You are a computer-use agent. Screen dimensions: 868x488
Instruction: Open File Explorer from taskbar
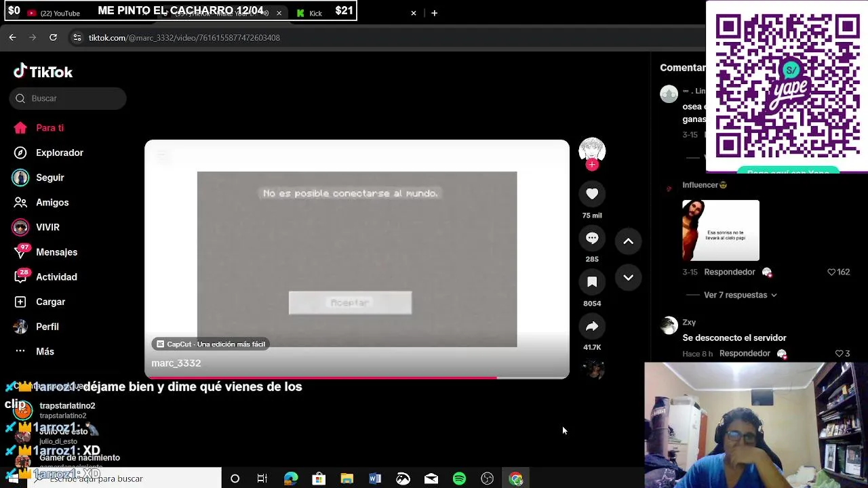coord(347,479)
